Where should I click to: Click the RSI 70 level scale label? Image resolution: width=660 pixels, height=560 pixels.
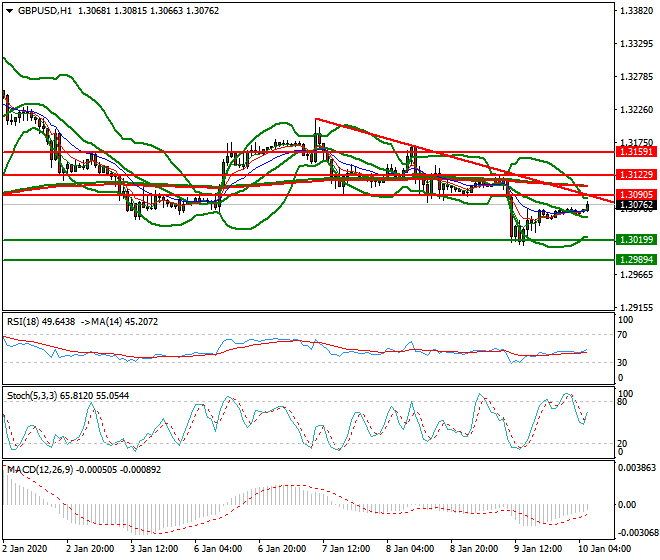pyautogui.click(x=623, y=335)
